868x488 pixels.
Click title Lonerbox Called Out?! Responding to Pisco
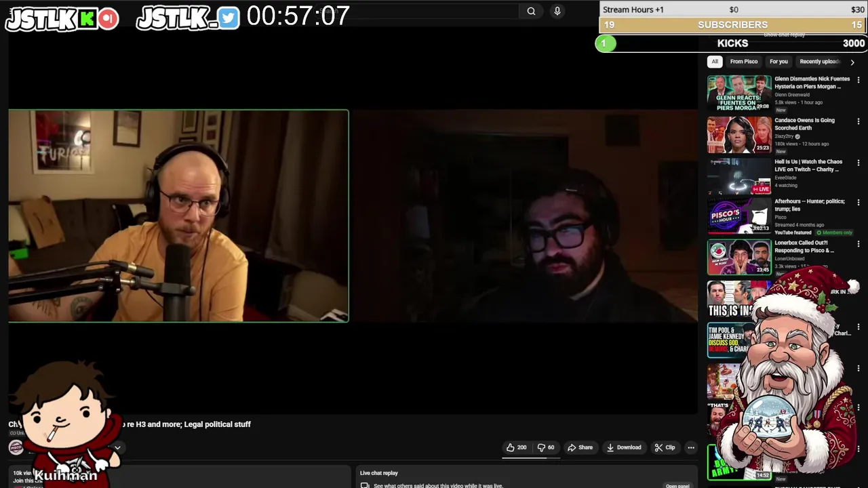tap(804, 246)
